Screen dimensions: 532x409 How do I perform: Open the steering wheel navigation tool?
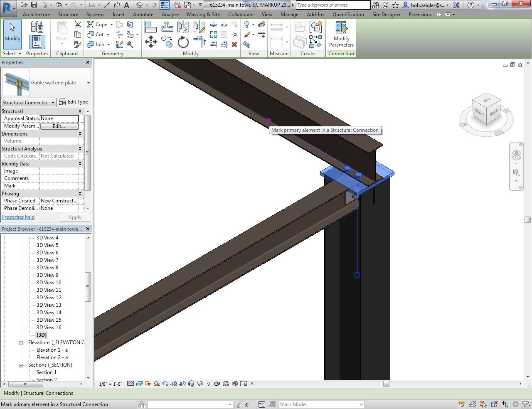516,155
